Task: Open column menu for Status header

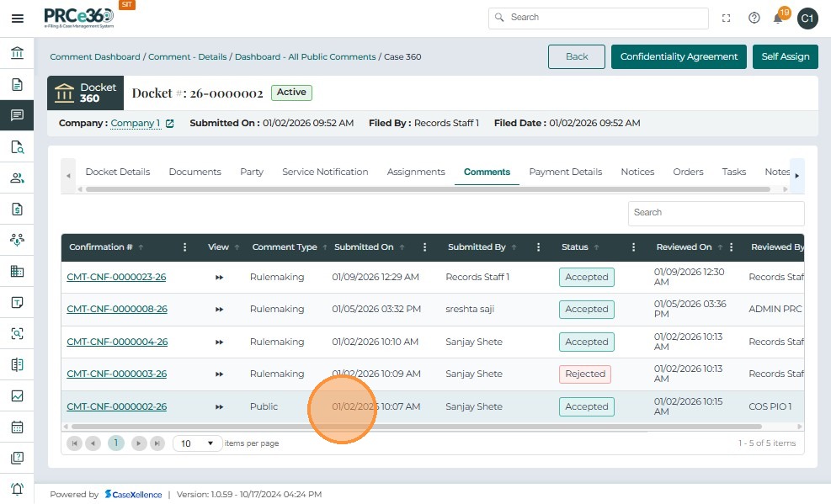Action: 633,247
